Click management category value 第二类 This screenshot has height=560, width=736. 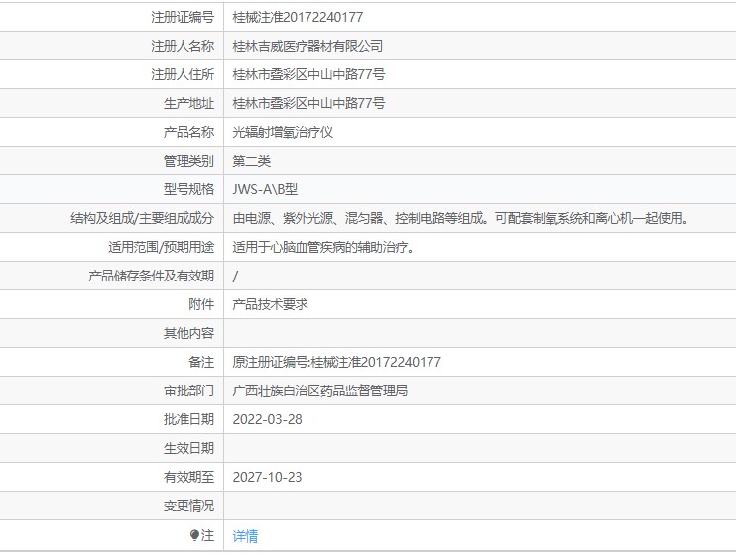(251, 161)
